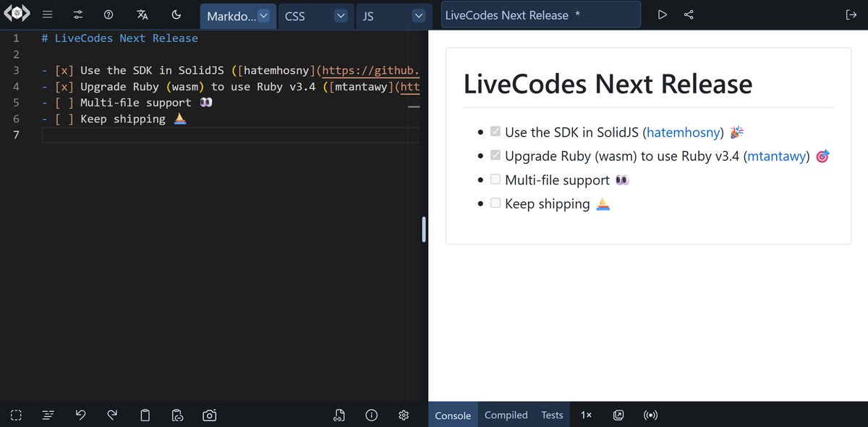868x427 pixels.
Task: Click the login arrow icon
Action: [851, 14]
